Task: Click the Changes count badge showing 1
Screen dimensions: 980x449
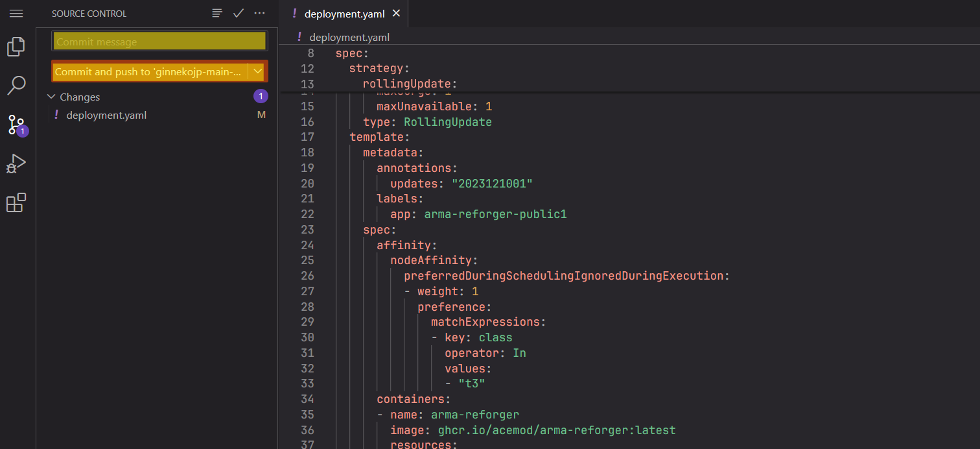Action: tap(261, 97)
